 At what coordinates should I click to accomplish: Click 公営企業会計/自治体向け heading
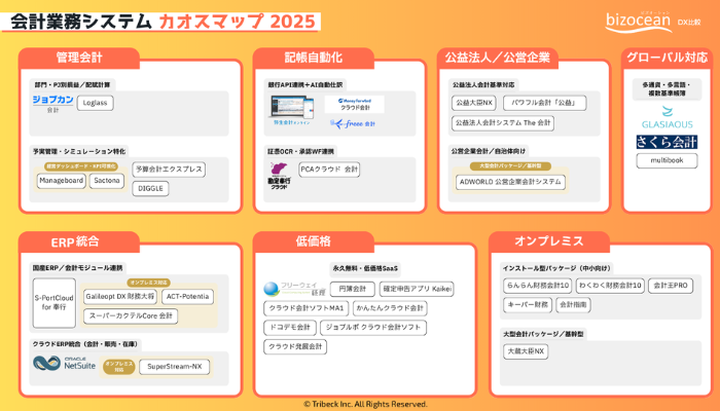point(488,151)
